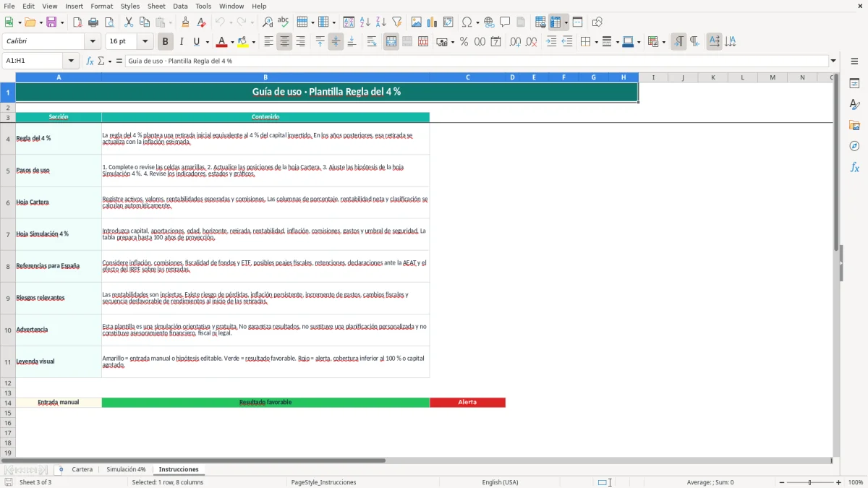The width and height of the screenshot is (868, 488).
Task: Toggle Italic formatting
Action: 181,42
